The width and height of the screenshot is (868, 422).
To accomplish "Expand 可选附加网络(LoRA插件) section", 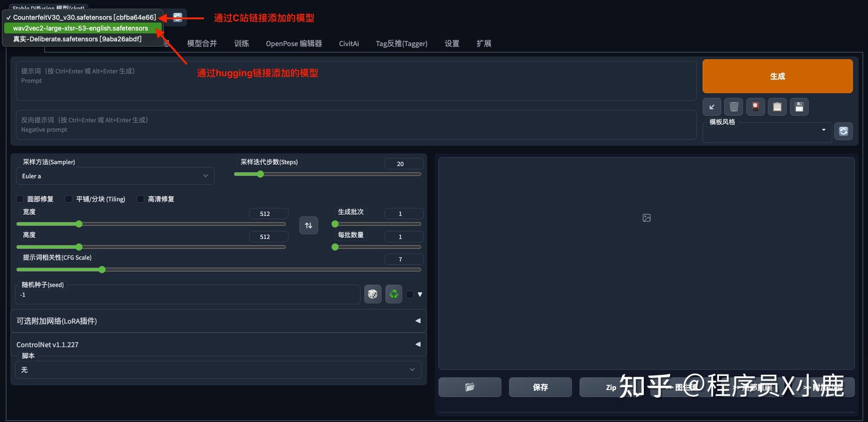I will click(x=219, y=321).
